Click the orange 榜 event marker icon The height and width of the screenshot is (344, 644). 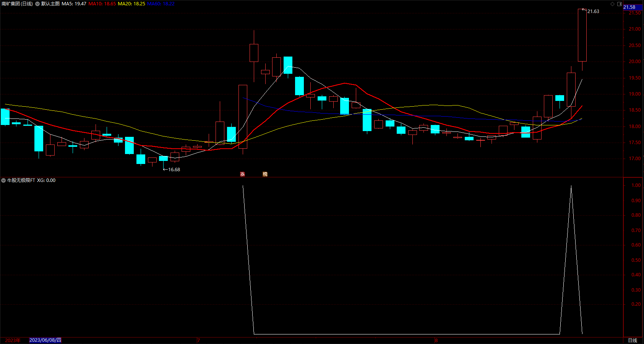click(x=265, y=174)
